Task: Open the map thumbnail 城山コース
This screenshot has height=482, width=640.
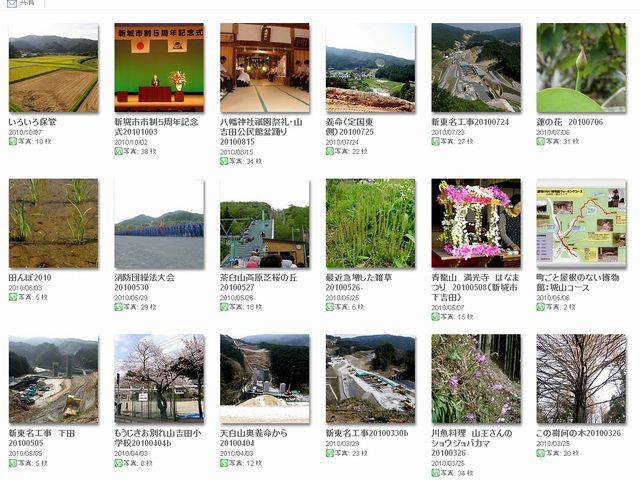Action: coord(581,223)
